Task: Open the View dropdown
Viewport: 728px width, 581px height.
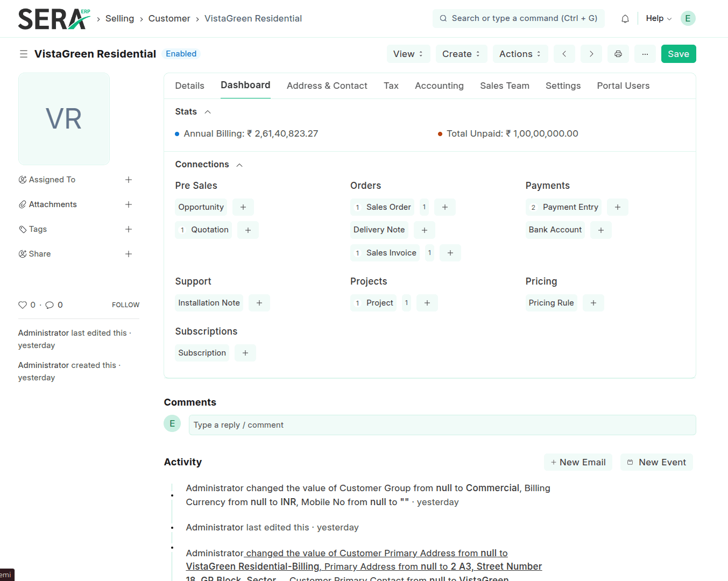Action: coord(408,54)
